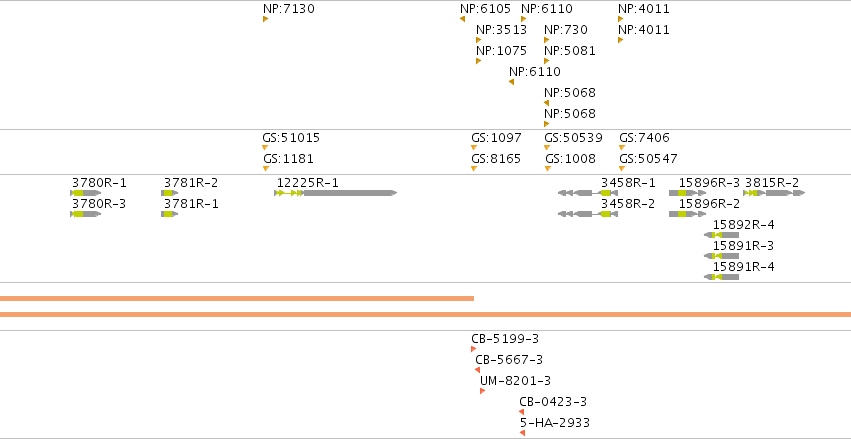Select the NP:6105 insertion arrow marker
The image size is (851, 439).
click(x=462, y=19)
